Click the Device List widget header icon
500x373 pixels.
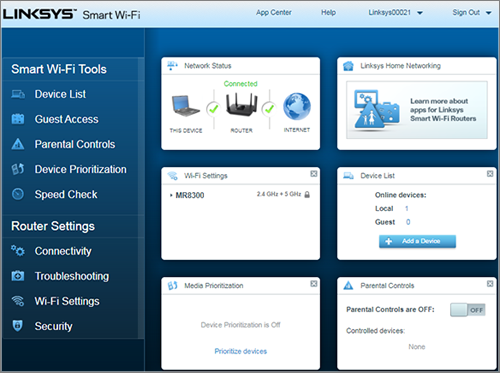348,176
